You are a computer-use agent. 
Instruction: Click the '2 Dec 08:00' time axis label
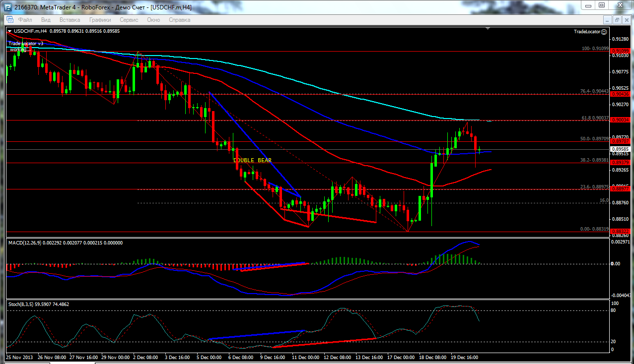(146, 357)
